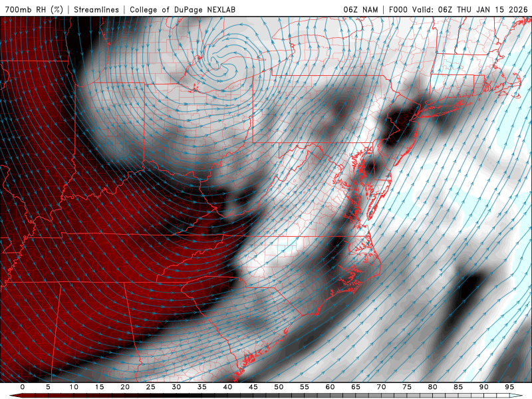Click the "50" value on color scale
Image resolution: width=532 pixels, height=399 pixels.
[279, 387]
